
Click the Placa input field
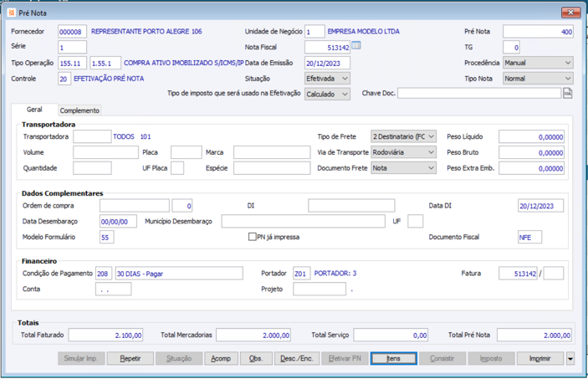coord(187,152)
